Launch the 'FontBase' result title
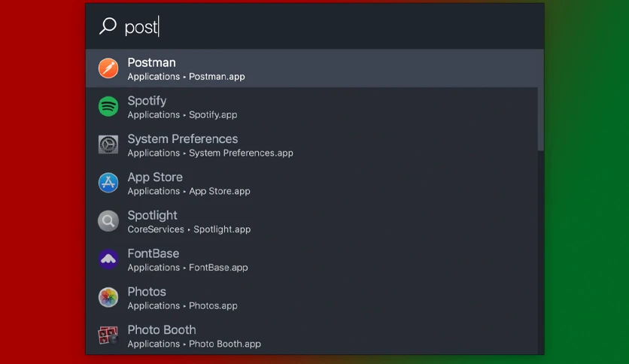 tap(153, 253)
